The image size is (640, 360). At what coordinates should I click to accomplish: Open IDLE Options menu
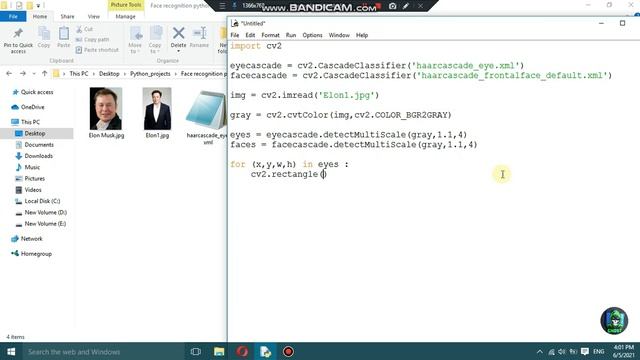312,35
